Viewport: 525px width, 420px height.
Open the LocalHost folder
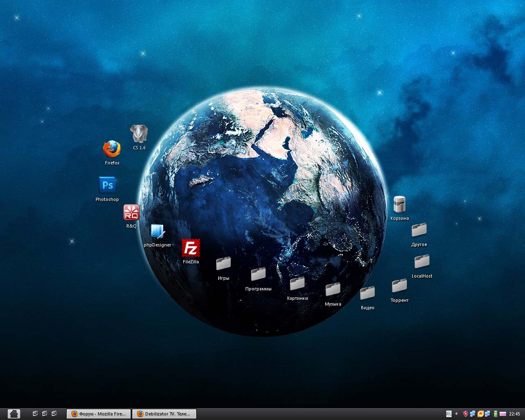coord(422,262)
